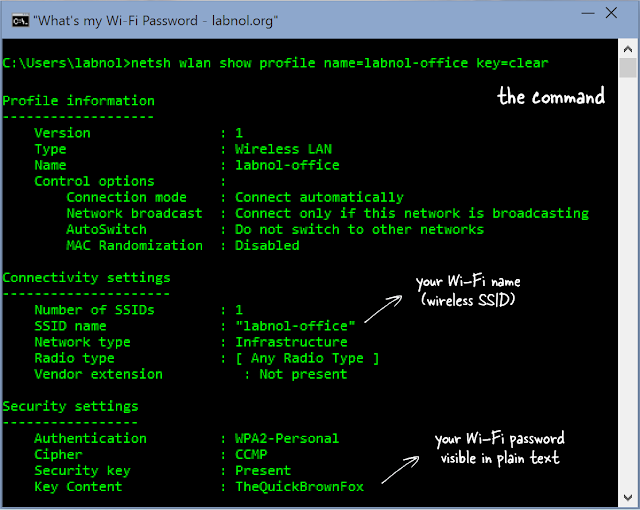Click the Security settings heading
Viewport: 640px width, 510px height.
pos(70,407)
